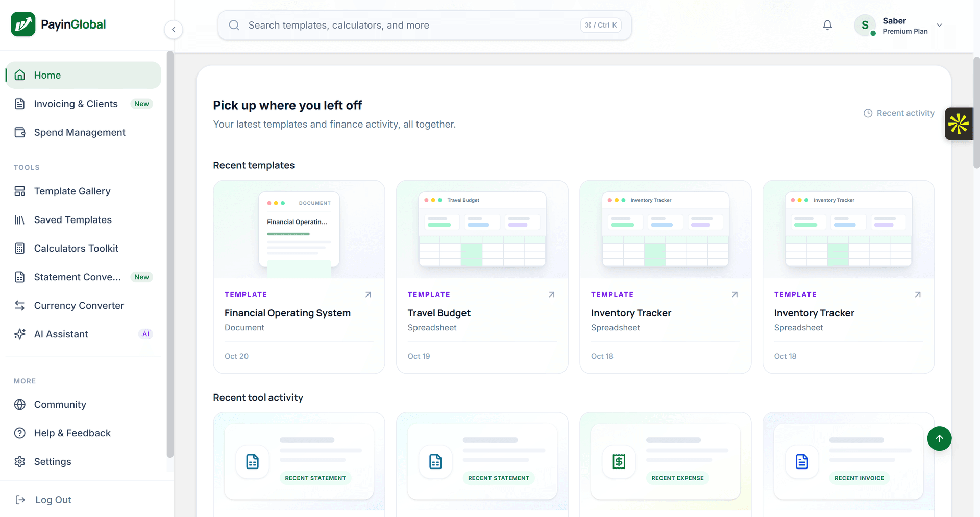Image resolution: width=980 pixels, height=517 pixels.
Task: Click the Currency Converter swap-arrows icon
Action: [20, 306]
